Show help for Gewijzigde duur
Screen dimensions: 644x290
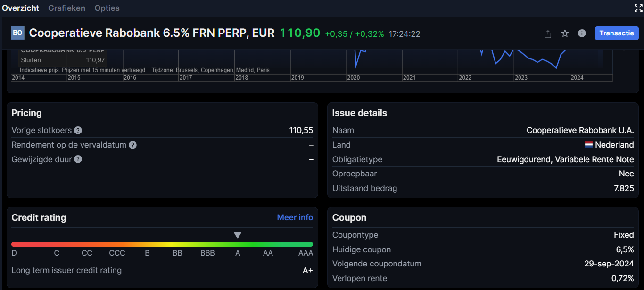[78, 159]
